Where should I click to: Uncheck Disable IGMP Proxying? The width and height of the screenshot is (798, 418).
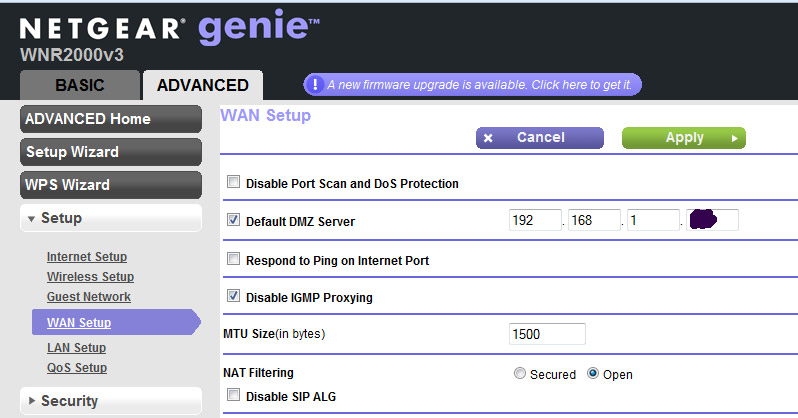pyautogui.click(x=234, y=296)
